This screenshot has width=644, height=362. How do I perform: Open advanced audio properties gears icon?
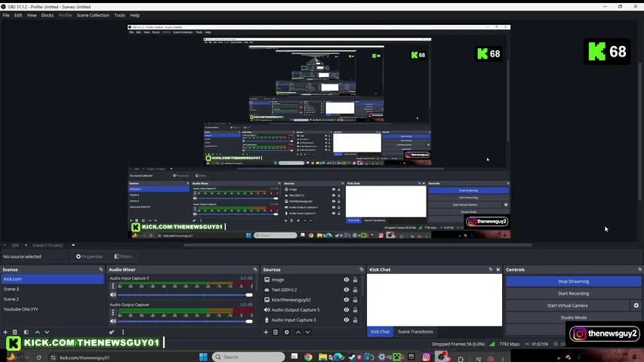click(x=112, y=332)
